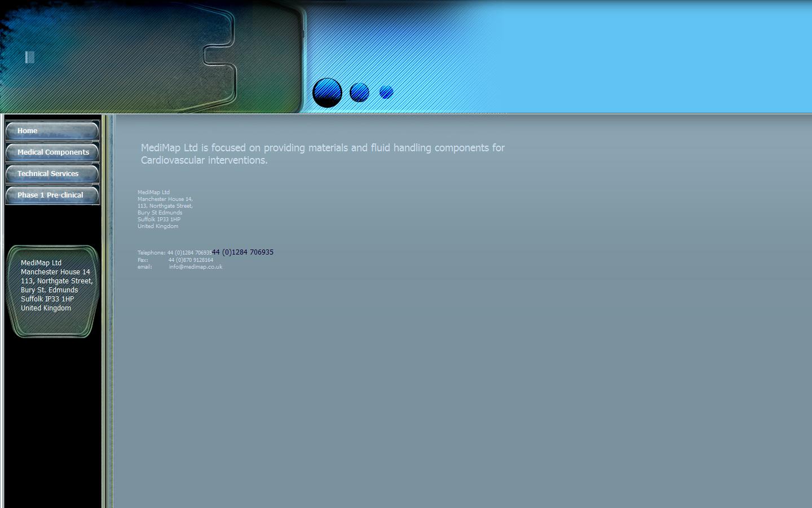Image resolution: width=812 pixels, height=508 pixels.
Task: Click the rounded green frame graphic in the sidebar
Action: pos(52,291)
